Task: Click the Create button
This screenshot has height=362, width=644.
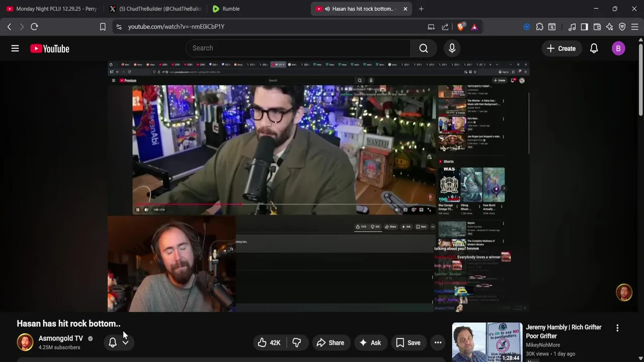Action: point(561,48)
